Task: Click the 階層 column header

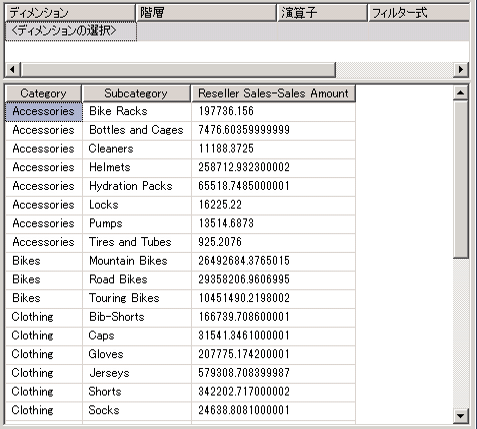Action: tap(207, 13)
